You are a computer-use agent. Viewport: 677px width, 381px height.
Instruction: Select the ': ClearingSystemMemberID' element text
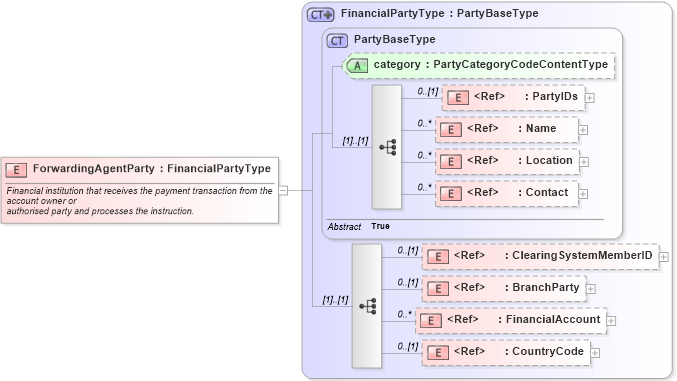click(x=579, y=255)
